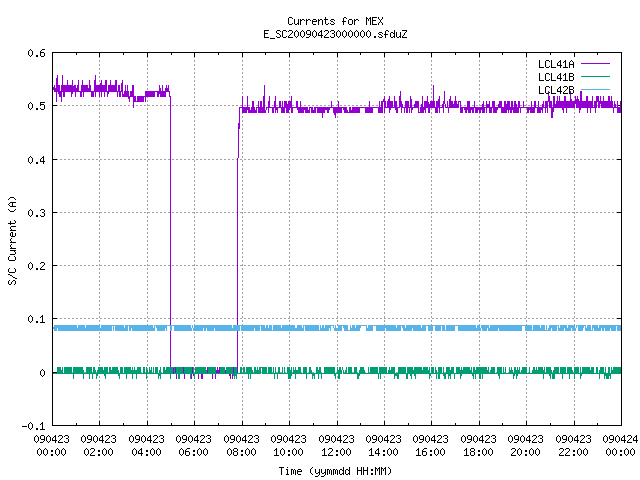Click the y-axis tick value -0.1

(33, 426)
